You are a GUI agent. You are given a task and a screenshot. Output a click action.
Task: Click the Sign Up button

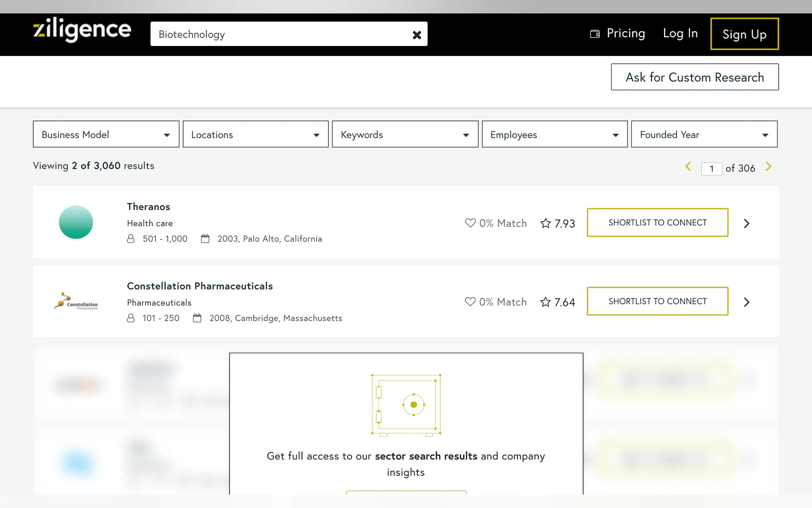(744, 34)
